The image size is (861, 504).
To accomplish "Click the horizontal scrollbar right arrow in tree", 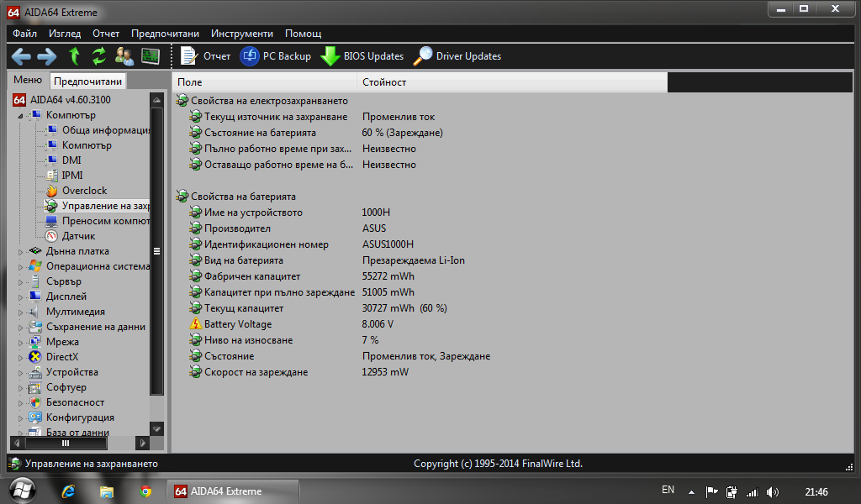I will coord(142,443).
